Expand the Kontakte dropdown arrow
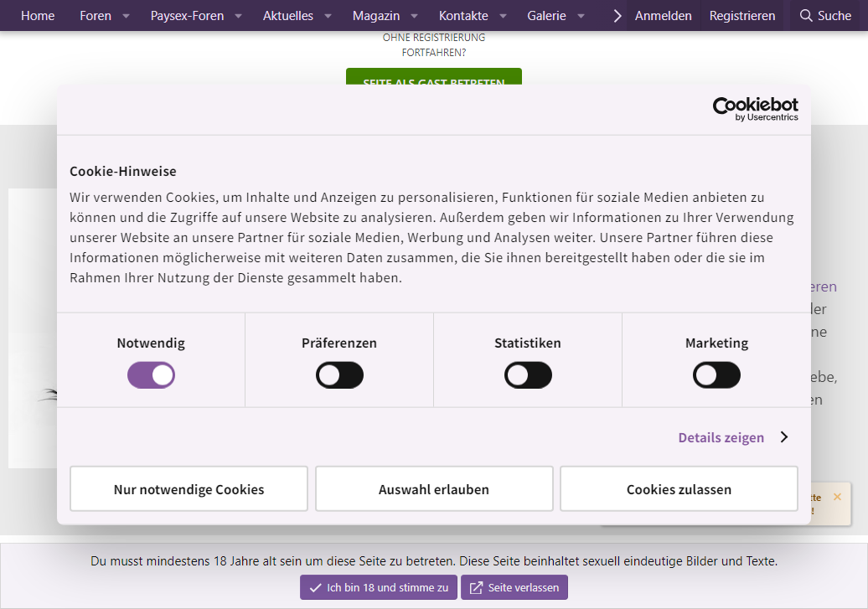This screenshot has height=609, width=868. click(504, 16)
